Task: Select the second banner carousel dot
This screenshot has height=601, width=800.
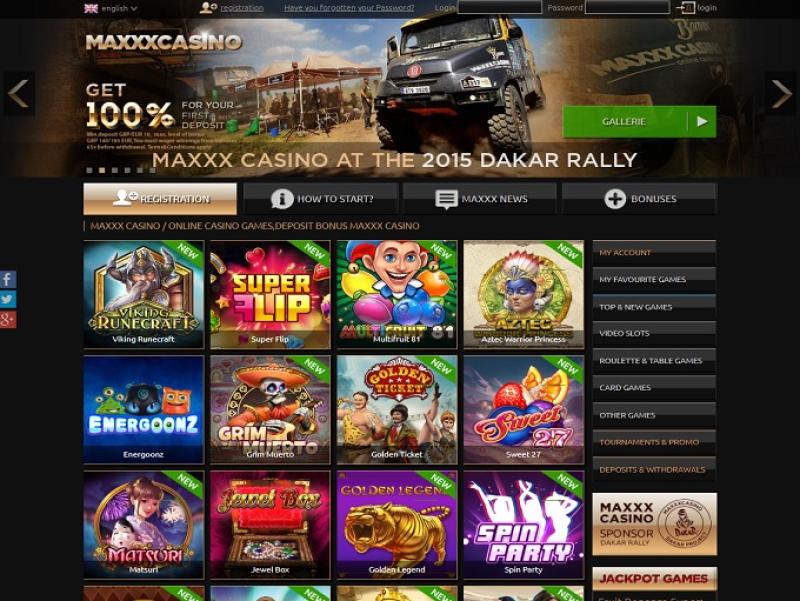Action: [x=102, y=170]
